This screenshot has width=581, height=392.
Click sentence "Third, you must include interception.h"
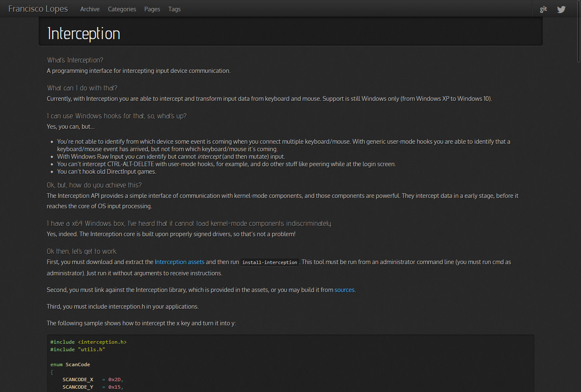pyautogui.click(x=123, y=307)
